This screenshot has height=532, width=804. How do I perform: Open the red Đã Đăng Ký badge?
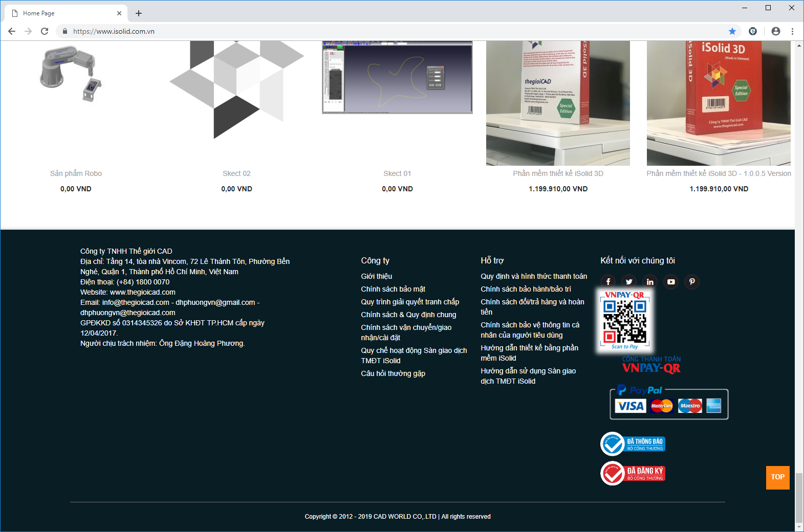click(x=633, y=474)
